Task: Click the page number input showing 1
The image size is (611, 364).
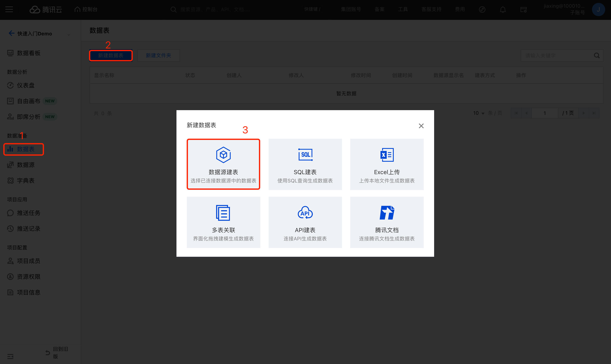Action: [545, 113]
